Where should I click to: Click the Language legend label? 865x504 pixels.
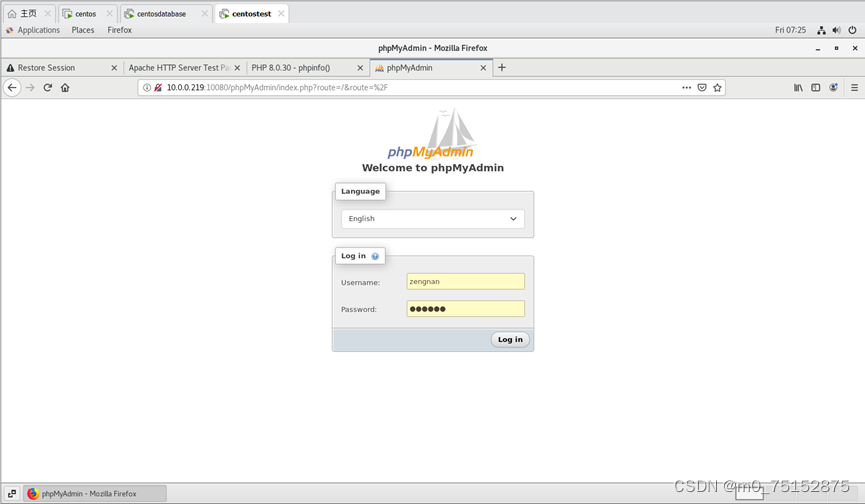[360, 191]
